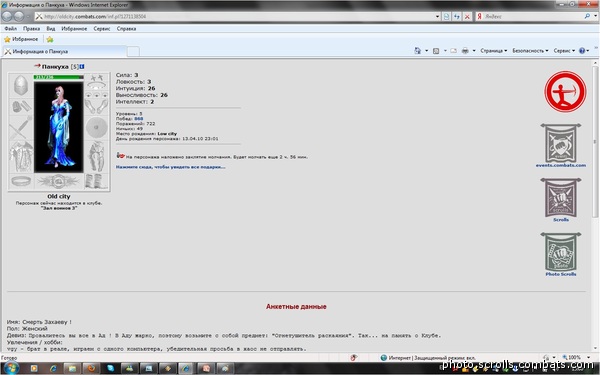Click the printer icon in command bar
The width and height of the screenshot is (600, 375).
pyautogui.click(x=465, y=51)
